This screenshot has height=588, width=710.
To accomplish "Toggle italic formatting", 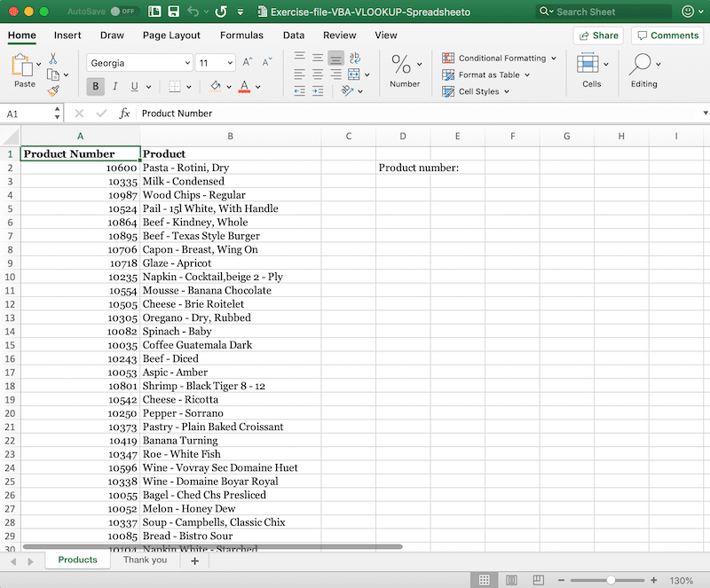I will tap(114, 86).
